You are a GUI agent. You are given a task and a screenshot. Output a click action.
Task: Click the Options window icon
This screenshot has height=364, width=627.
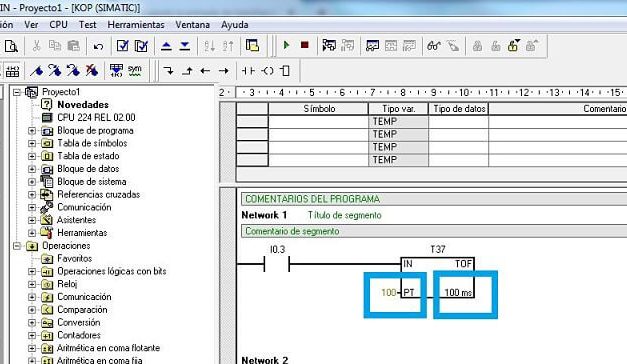click(252, 46)
